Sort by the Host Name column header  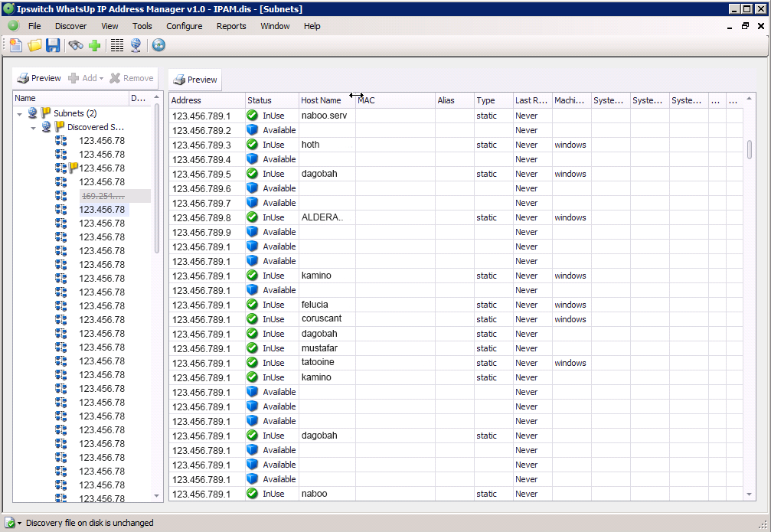tap(327, 100)
